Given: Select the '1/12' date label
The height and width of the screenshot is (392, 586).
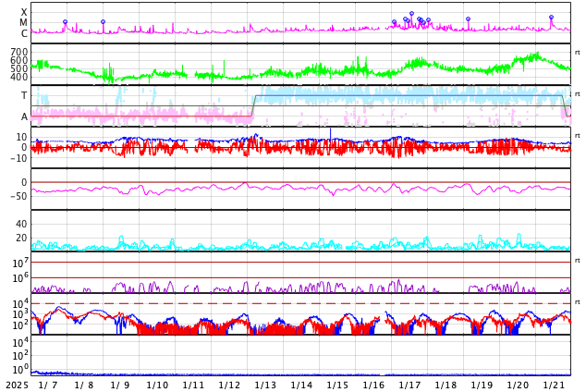Looking at the screenshot, I should tap(229, 385).
